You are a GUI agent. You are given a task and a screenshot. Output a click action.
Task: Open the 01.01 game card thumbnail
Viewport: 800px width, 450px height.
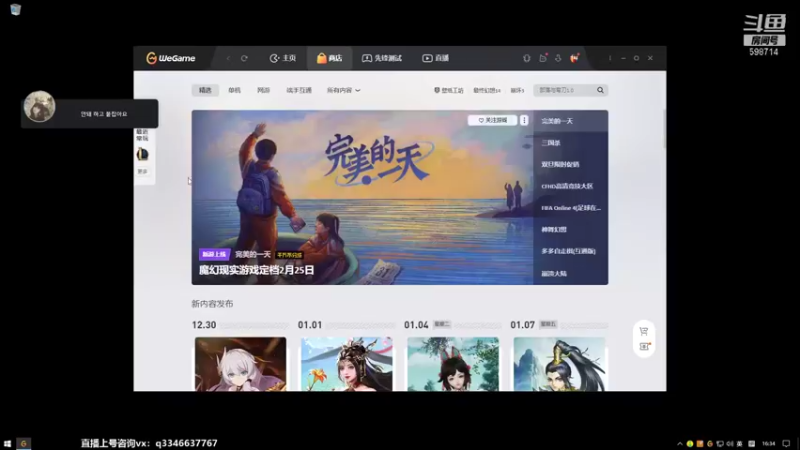coord(346,364)
